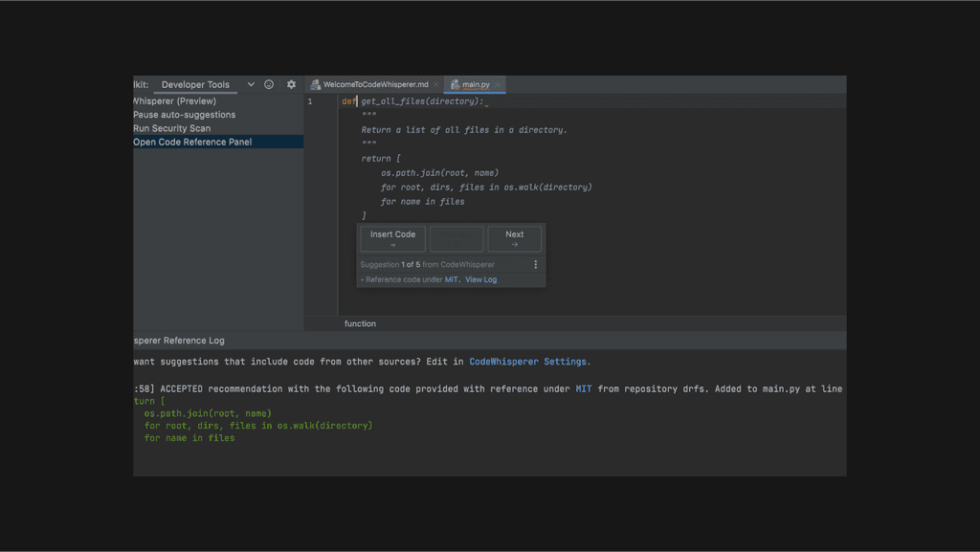The width and height of the screenshot is (980, 552).
Task: Close the WelcomeToCodeWhisperer.md tab
Action: pos(436,85)
